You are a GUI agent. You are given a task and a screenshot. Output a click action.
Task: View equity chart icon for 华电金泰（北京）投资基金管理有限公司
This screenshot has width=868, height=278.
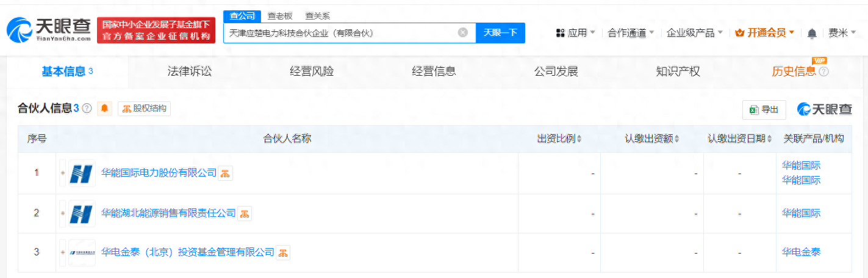[282, 253]
